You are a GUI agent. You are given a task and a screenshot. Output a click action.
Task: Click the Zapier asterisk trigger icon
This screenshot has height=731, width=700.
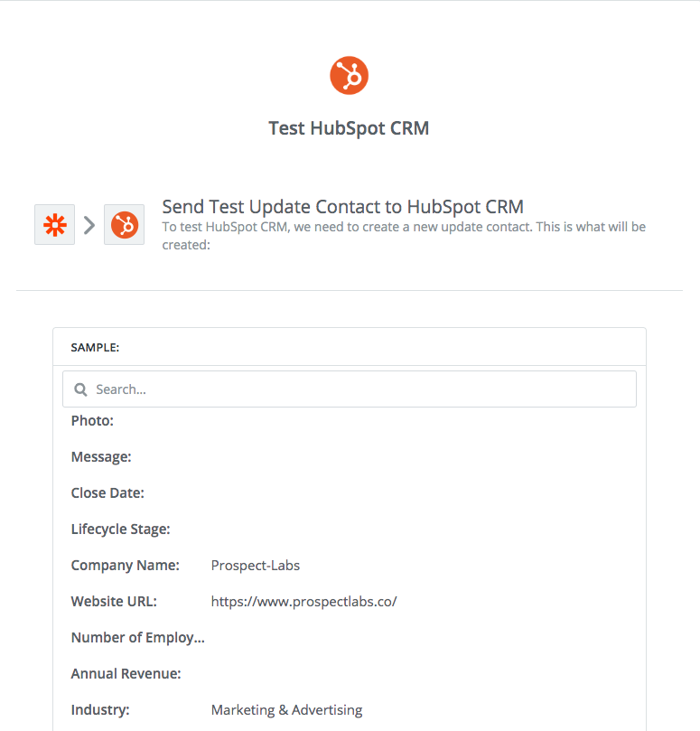click(x=54, y=225)
